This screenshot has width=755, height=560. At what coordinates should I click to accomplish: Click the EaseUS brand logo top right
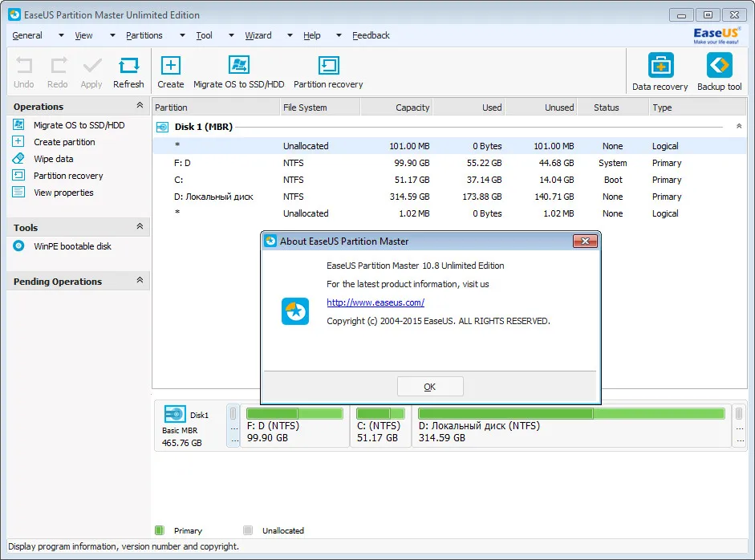[x=716, y=35]
